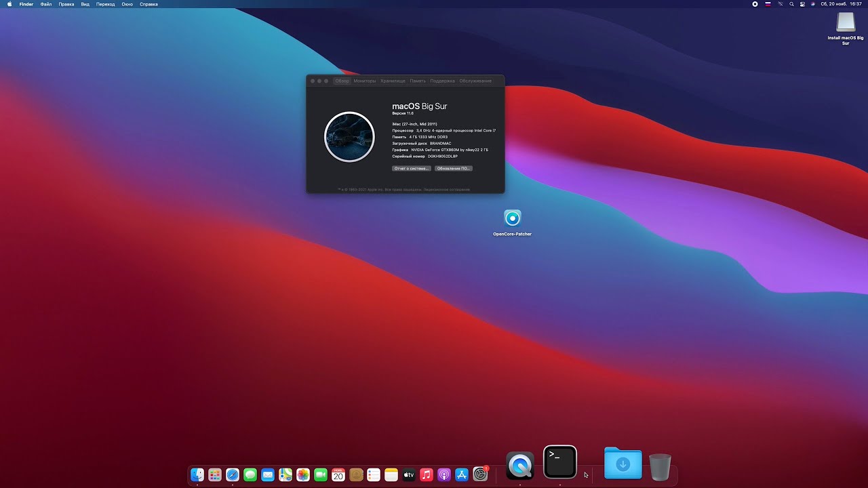Click Отчет о системе button

point(412,168)
